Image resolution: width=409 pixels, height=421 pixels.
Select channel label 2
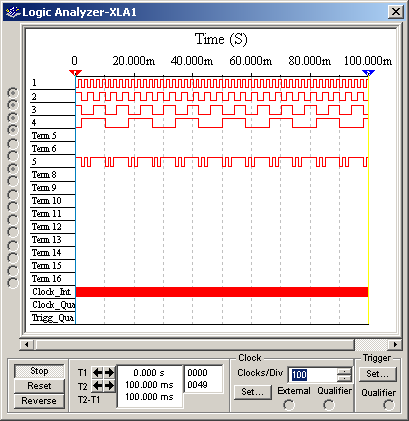point(34,97)
